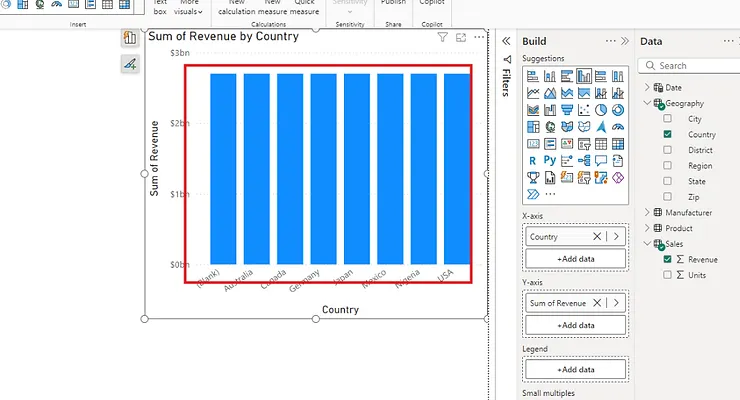The height and width of the screenshot is (400, 740).
Task: Check the City field
Action: click(667, 118)
